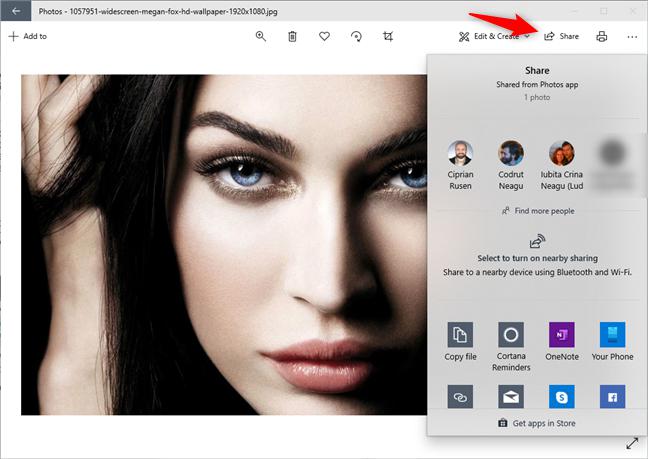Open Get apps in Store

point(537,423)
